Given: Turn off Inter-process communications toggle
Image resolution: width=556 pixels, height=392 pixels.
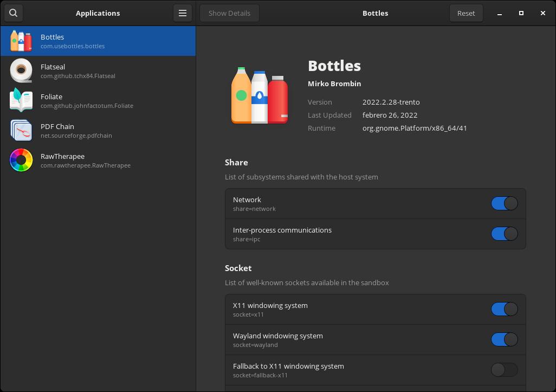Looking at the screenshot, I should pos(504,234).
